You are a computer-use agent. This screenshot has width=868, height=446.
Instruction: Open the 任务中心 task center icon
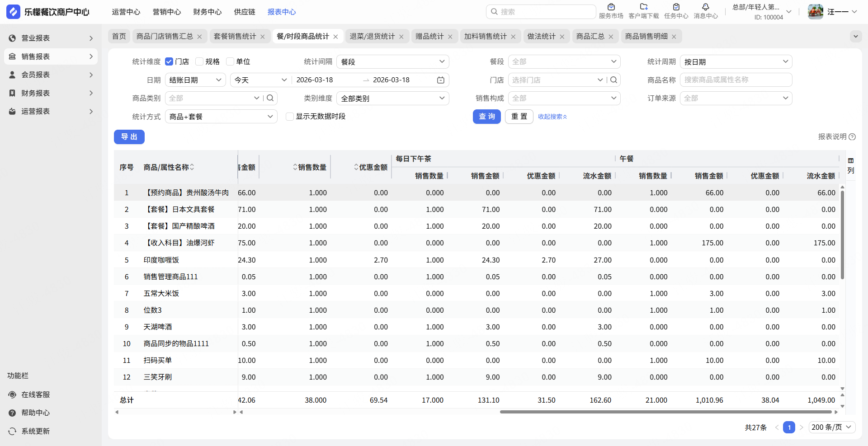(x=676, y=7)
